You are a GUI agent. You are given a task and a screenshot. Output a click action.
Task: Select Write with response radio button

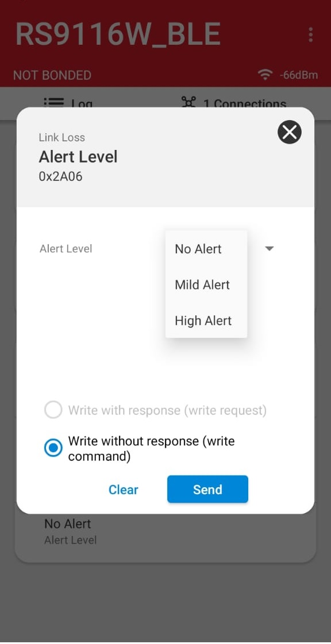coord(53,410)
